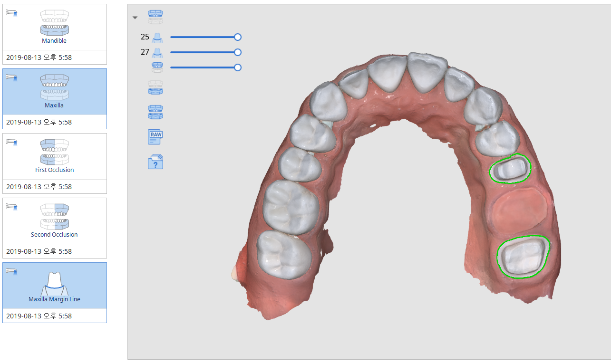The height and width of the screenshot is (364, 611).
Task: Show both jaws using the full-arch icon
Action: pos(155,112)
